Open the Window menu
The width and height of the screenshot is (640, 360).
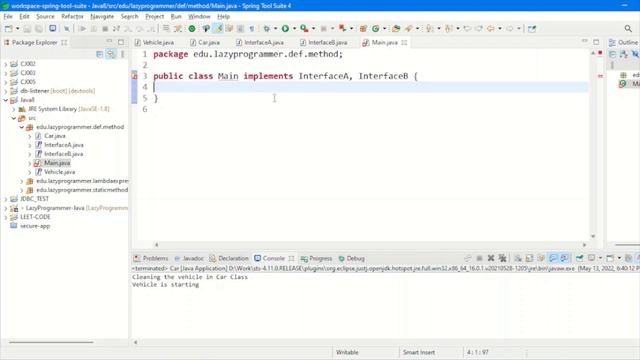(199, 16)
